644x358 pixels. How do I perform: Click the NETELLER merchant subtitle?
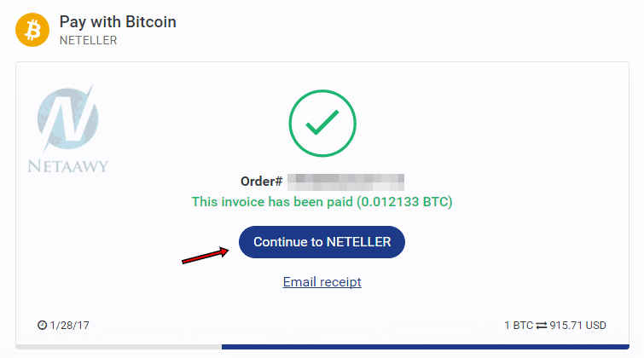[89, 40]
